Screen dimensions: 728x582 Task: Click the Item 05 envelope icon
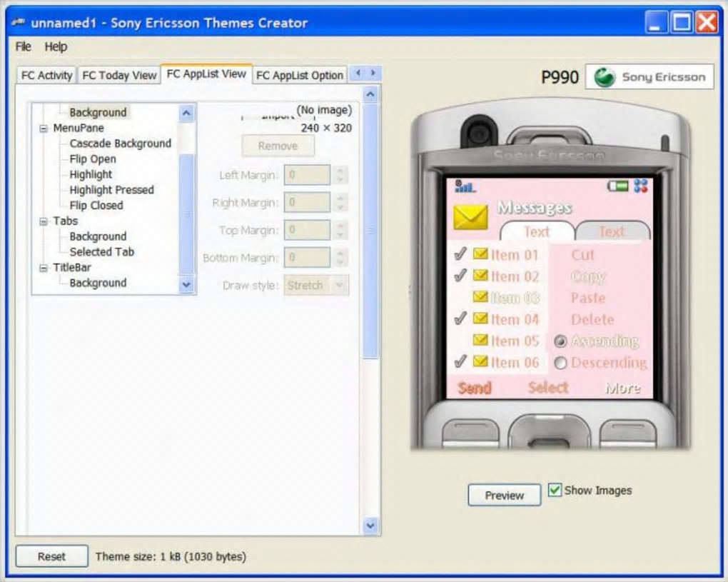(x=480, y=340)
